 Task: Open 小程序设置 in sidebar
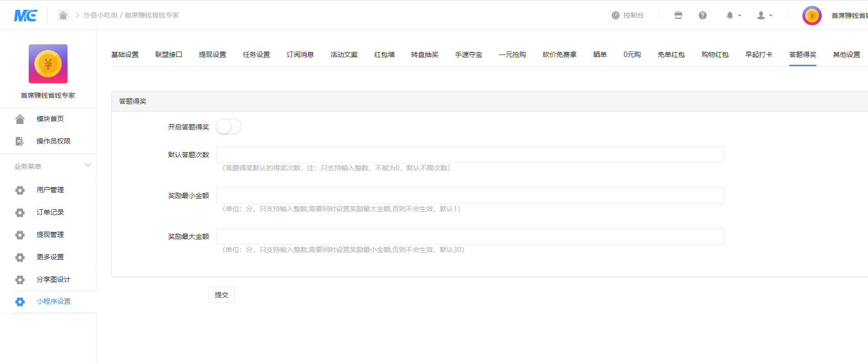click(x=53, y=302)
